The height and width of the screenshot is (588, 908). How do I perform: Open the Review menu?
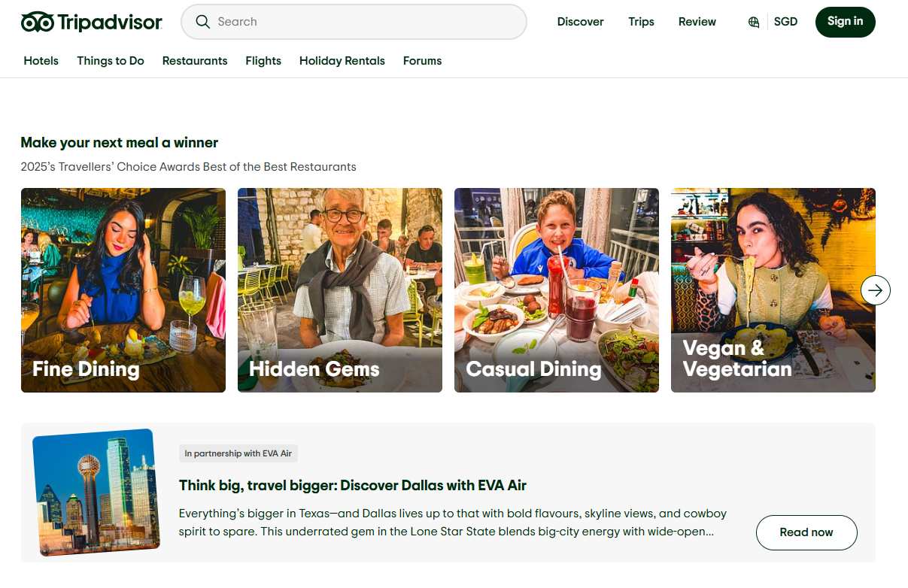pyautogui.click(x=697, y=22)
